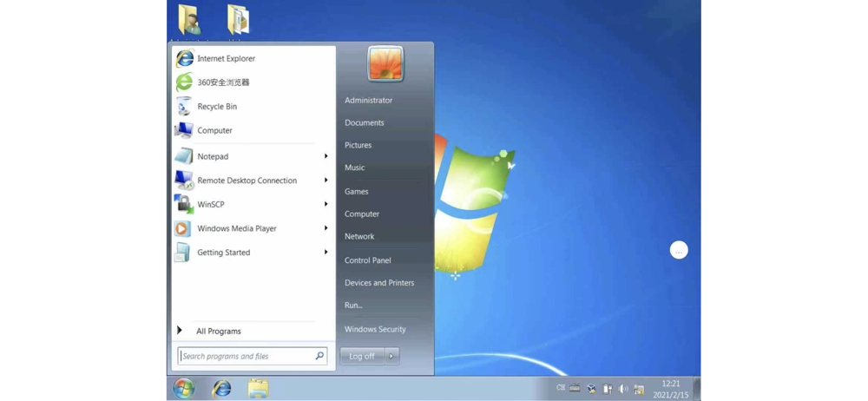Expand Windows Media Player jump list arrow
Viewport: 868px width, 401px height.
point(326,227)
